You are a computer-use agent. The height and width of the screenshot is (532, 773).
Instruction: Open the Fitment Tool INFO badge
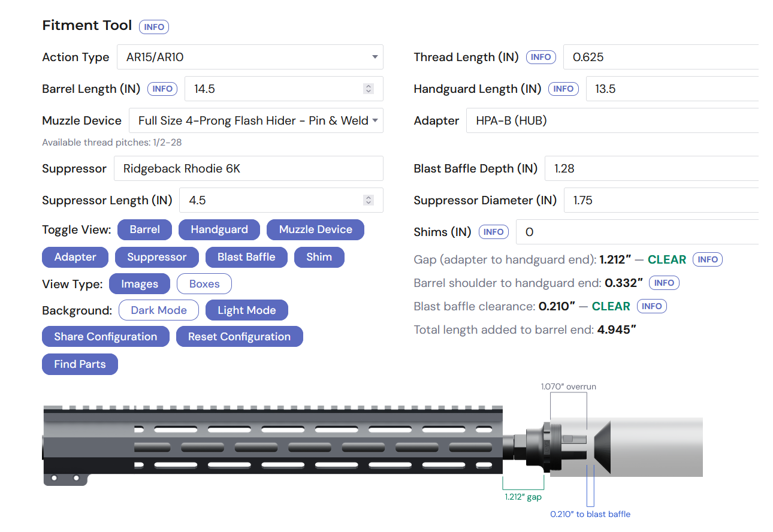(x=154, y=27)
